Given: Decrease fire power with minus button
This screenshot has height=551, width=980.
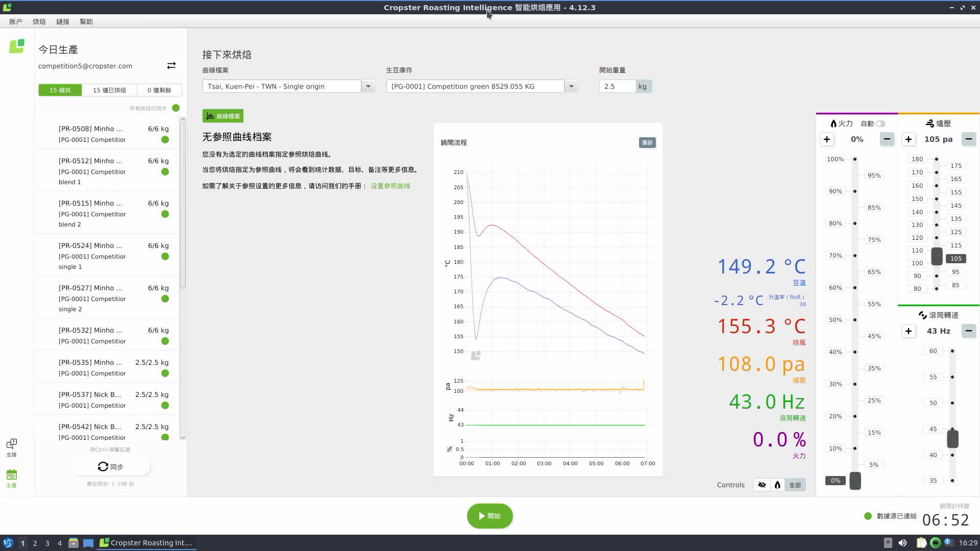Looking at the screenshot, I should [x=887, y=139].
